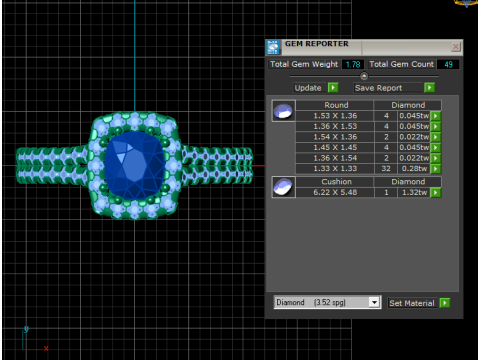Click the Cushion header cell

[x=335, y=182]
